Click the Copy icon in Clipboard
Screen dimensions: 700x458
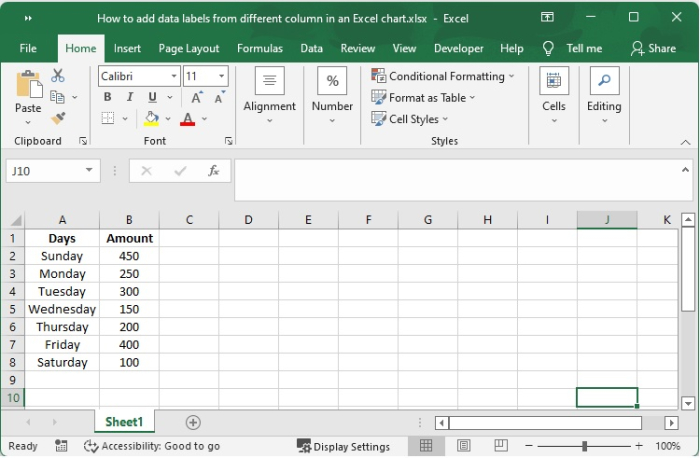pos(58,97)
